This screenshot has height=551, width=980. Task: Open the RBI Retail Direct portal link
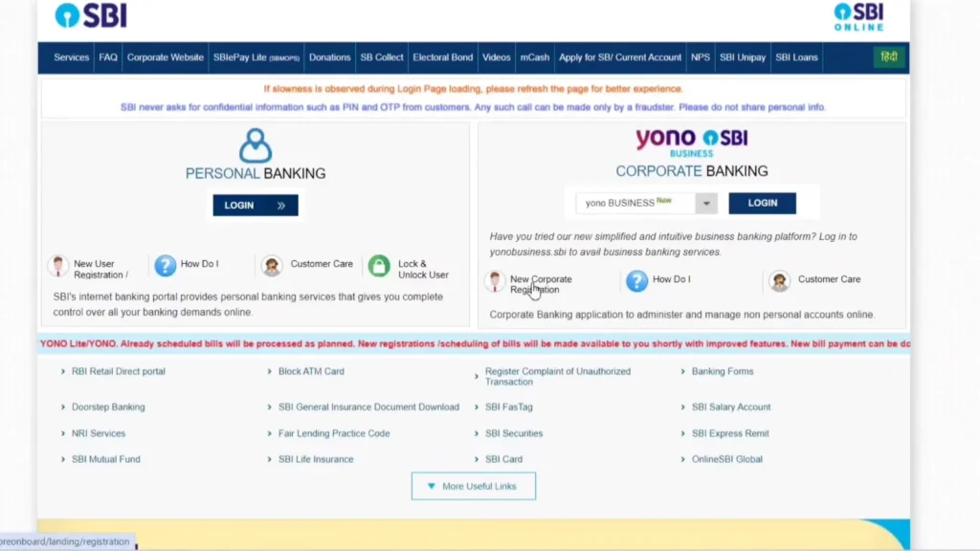pos(118,371)
